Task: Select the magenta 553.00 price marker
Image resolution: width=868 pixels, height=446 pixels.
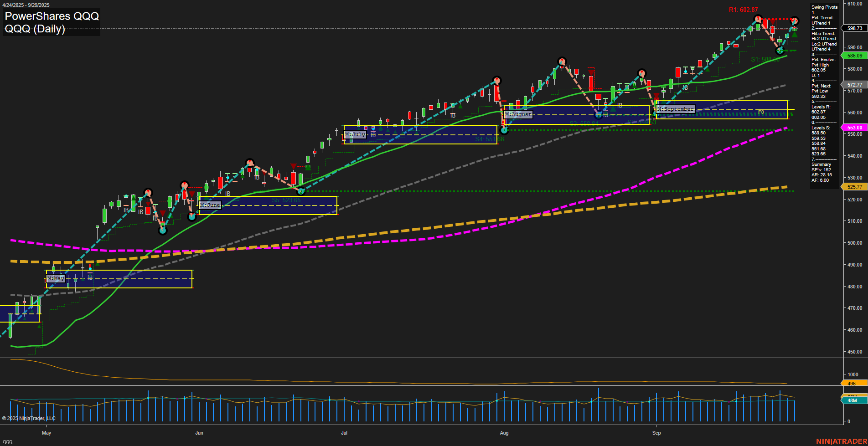Action: pyautogui.click(x=854, y=128)
